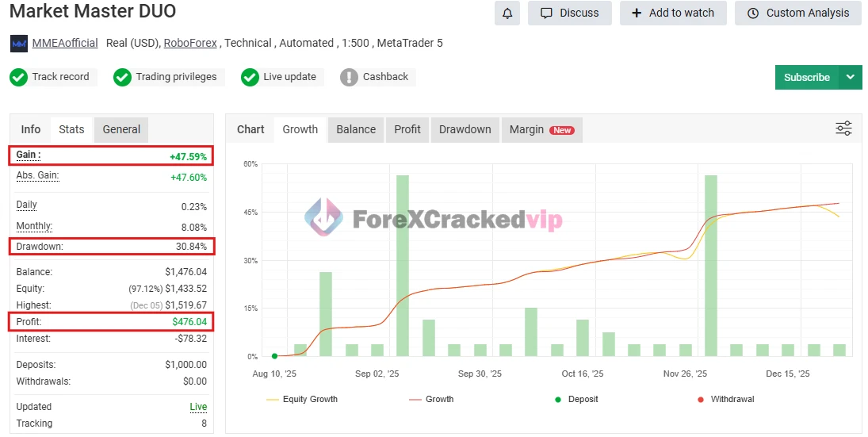
Task: Expand the Subscribe dropdown arrow
Action: [x=850, y=77]
